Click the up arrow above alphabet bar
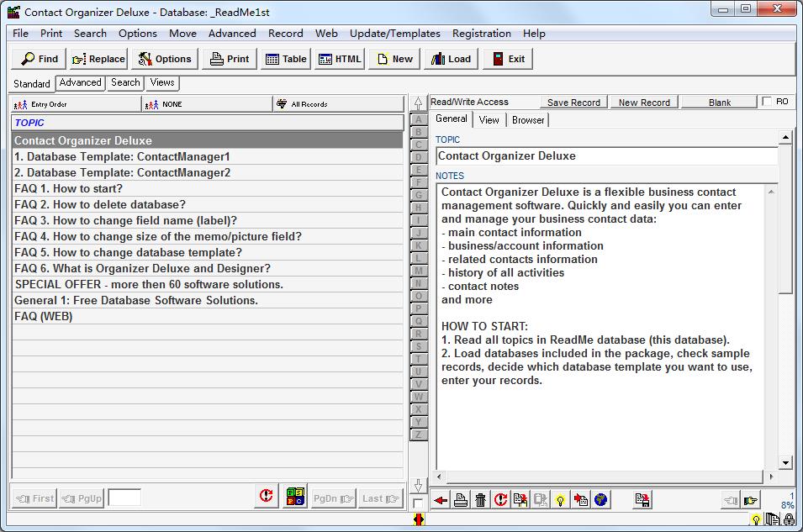 pyautogui.click(x=419, y=103)
